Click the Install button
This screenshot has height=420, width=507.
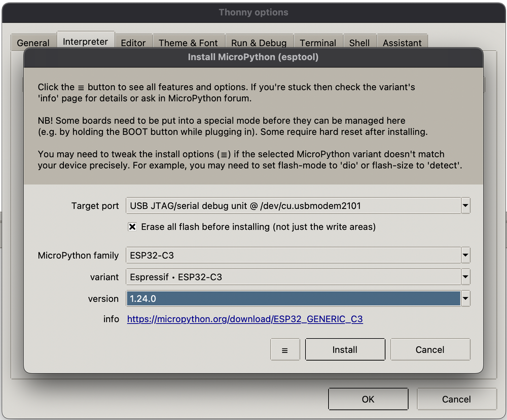(x=345, y=349)
